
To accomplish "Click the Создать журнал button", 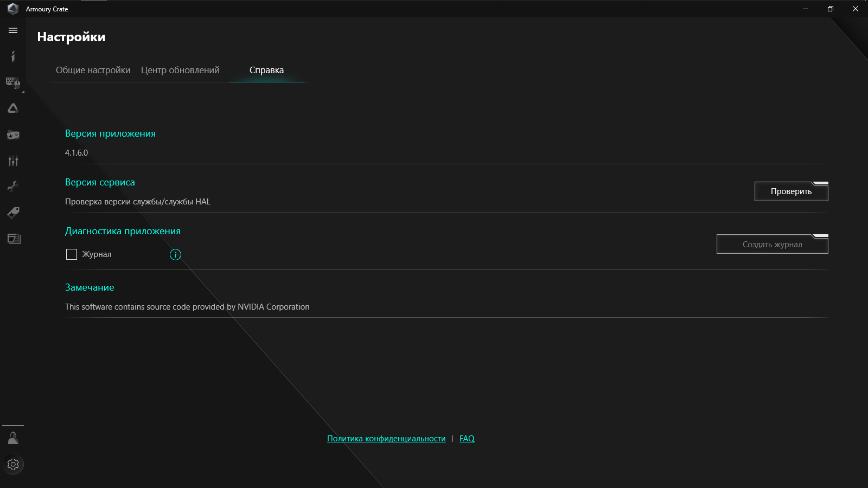I will (x=772, y=244).
